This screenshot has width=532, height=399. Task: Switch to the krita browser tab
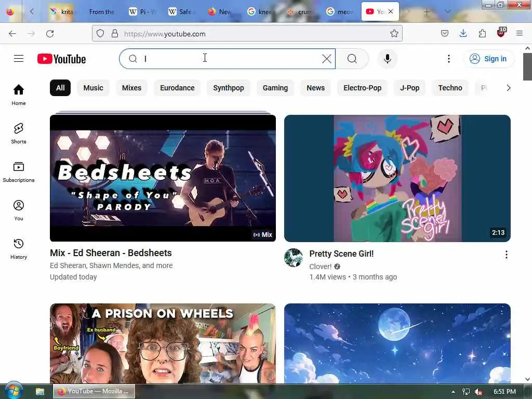click(x=62, y=12)
